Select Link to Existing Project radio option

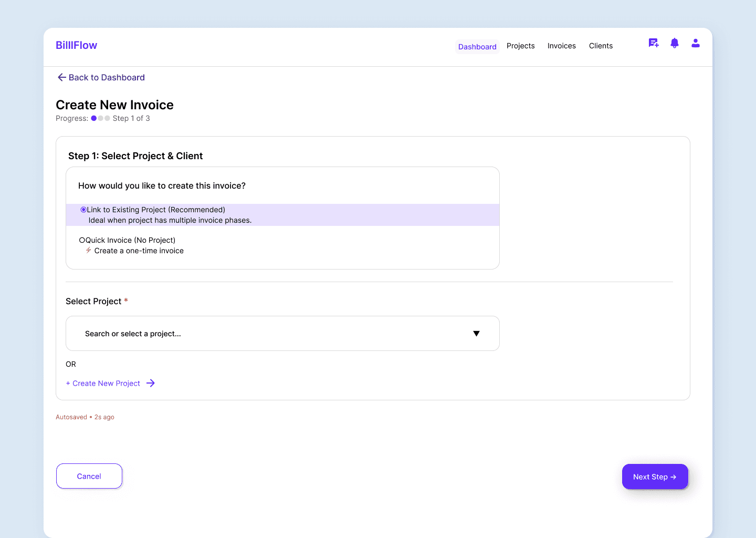point(83,210)
